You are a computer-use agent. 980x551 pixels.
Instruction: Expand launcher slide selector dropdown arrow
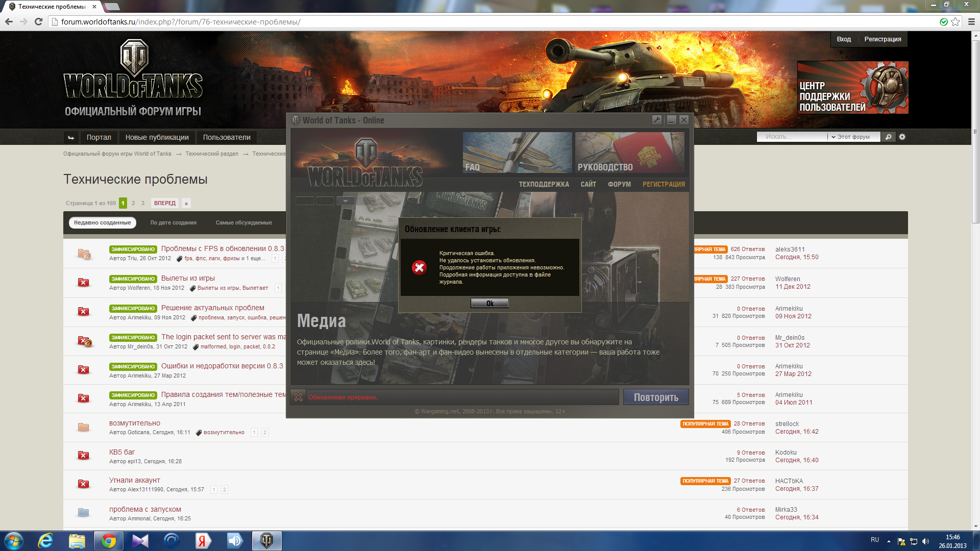click(345, 201)
